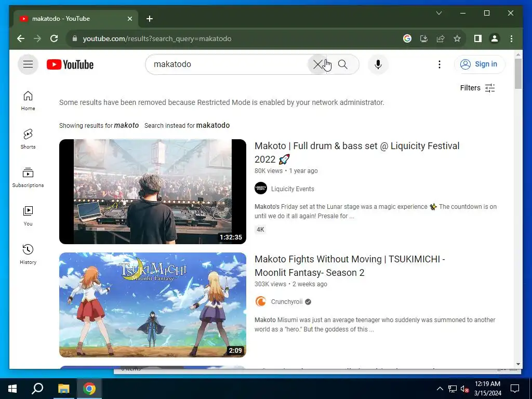The height and width of the screenshot is (399, 532).
Task: Click the Google icon in address bar
Action: tap(407, 38)
